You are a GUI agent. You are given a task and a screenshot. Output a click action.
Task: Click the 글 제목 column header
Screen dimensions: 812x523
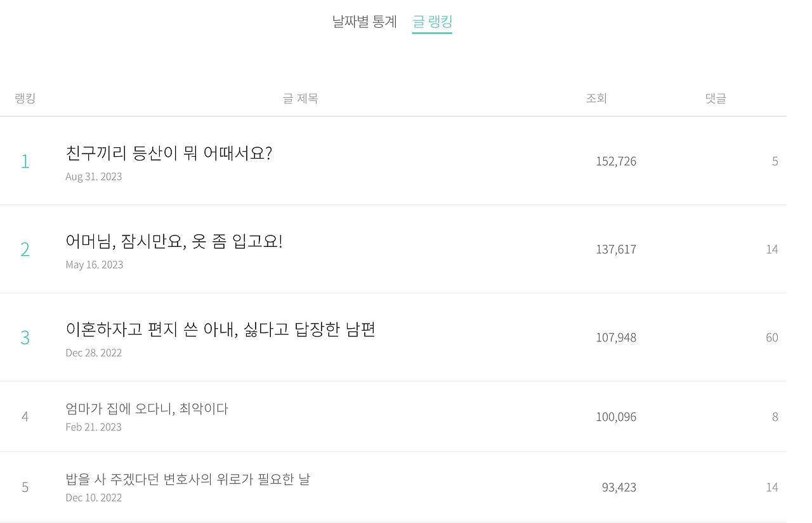300,98
